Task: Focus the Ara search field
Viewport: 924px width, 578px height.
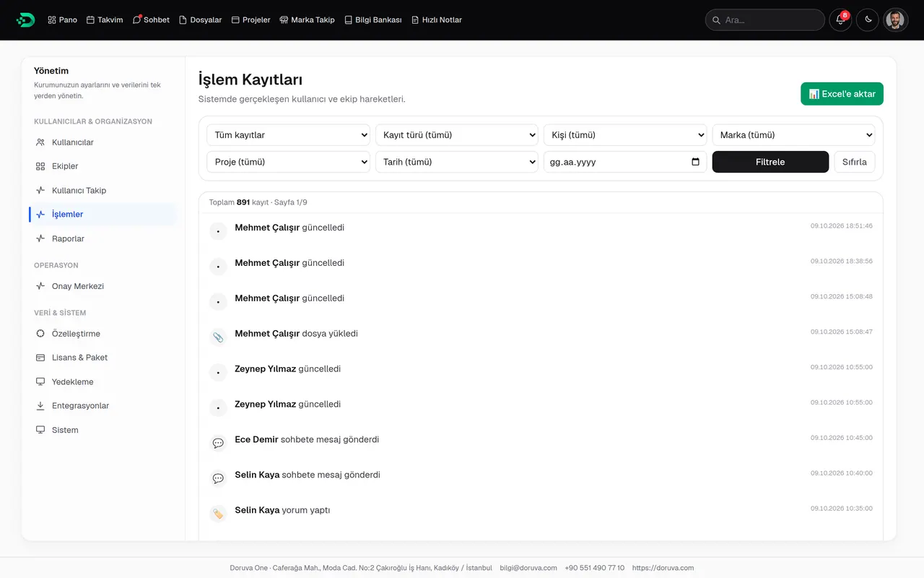Action: point(765,20)
